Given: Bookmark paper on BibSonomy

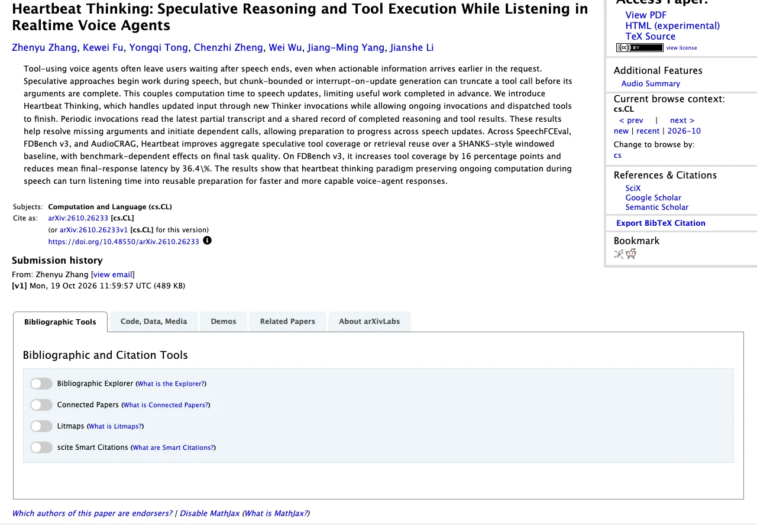Looking at the screenshot, I should click(x=619, y=254).
